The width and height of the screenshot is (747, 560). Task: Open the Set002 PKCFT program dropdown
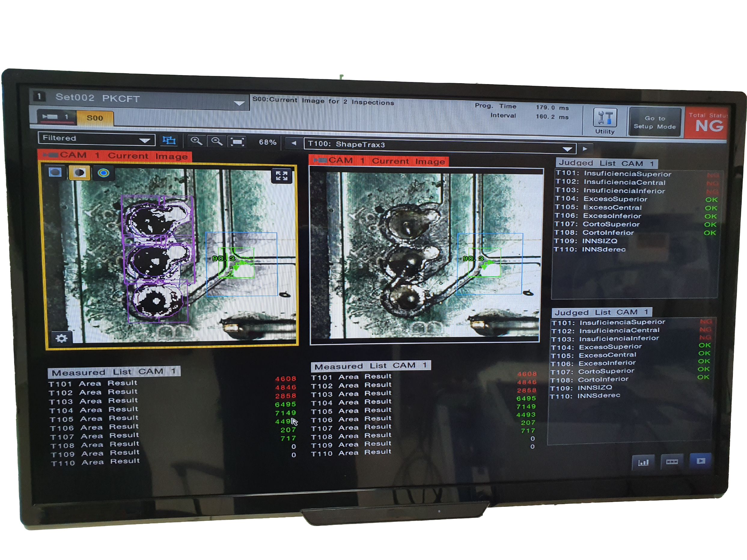coord(139,99)
